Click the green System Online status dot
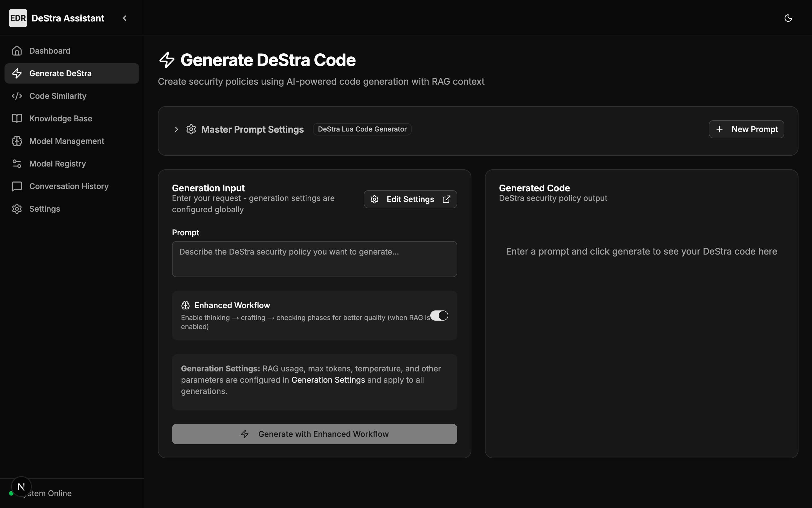The image size is (812, 508). click(11, 493)
